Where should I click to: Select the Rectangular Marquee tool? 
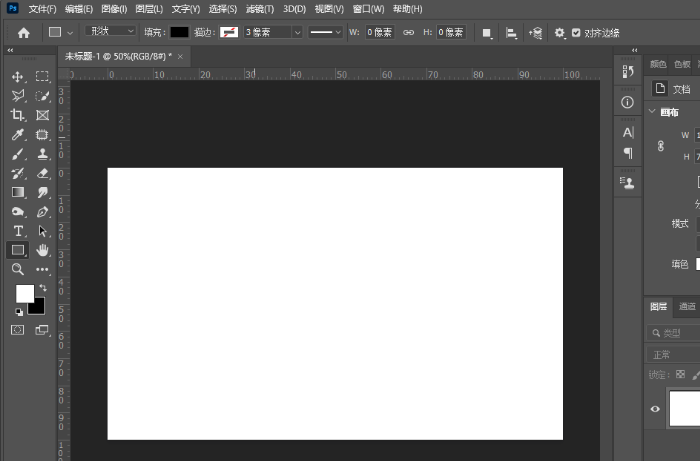42,76
